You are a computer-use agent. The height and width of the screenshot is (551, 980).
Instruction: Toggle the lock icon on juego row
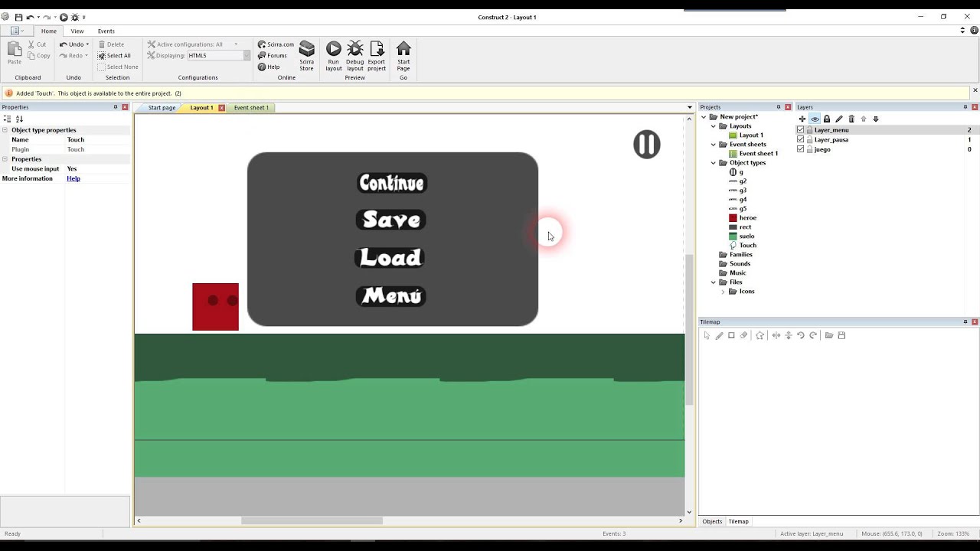(x=810, y=149)
